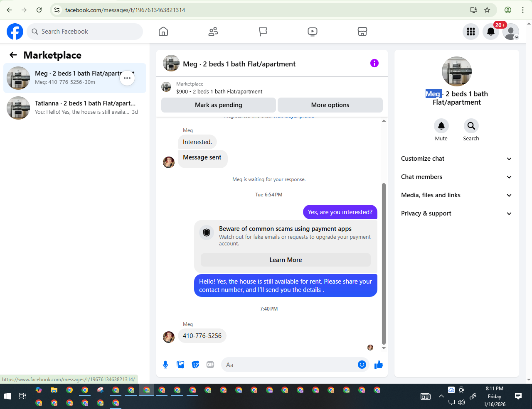Attach a photo with the image icon

point(180,365)
